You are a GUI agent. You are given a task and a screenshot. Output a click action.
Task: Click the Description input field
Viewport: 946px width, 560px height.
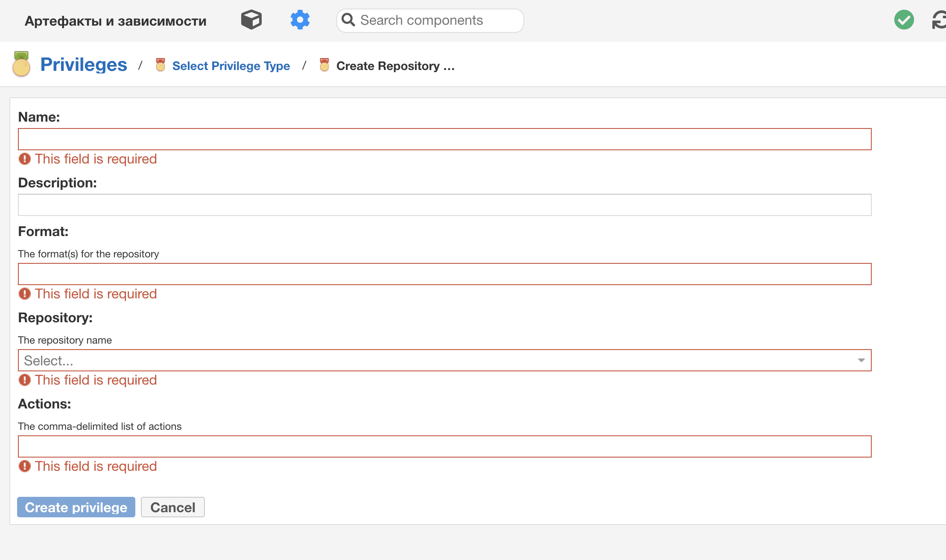pyautogui.click(x=444, y=205)
